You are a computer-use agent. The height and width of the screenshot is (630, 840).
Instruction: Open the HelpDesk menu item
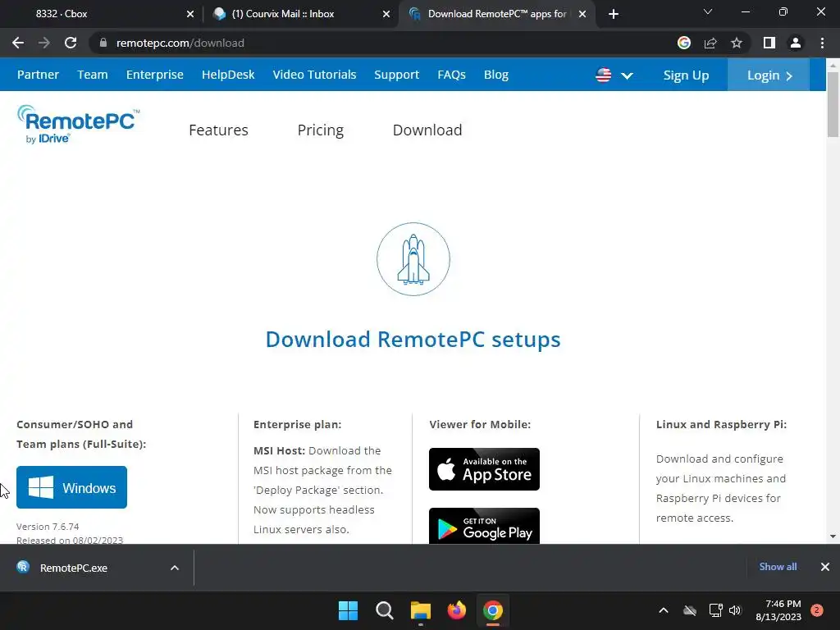(228, 75)
